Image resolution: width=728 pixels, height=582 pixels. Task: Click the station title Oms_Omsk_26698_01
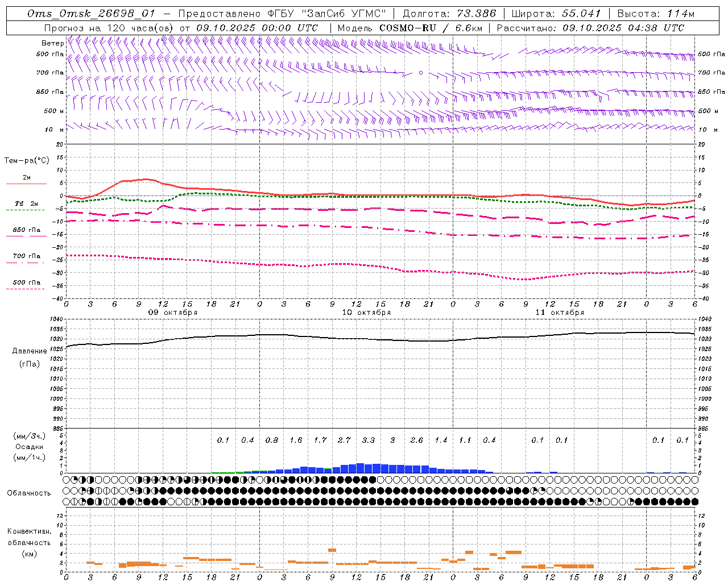tap(92, 14)
